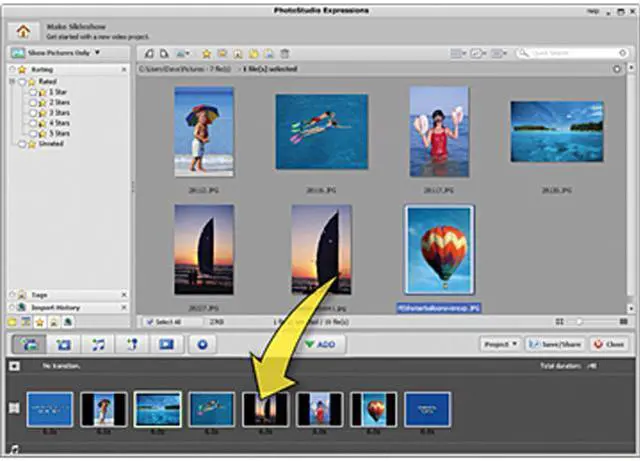
Task: Close the Import History panel with its X
Action: coord(124,307)
